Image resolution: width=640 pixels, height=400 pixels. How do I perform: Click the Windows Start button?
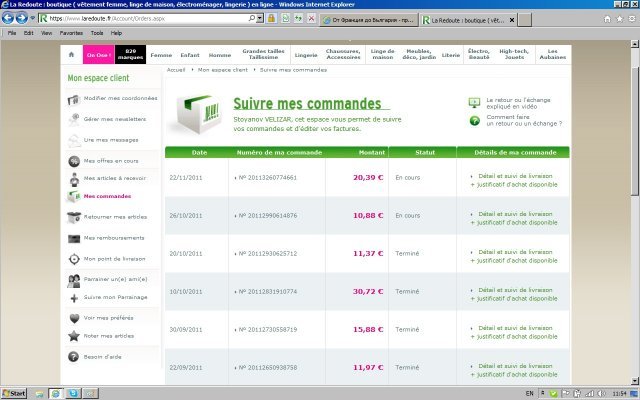(x=15, y=393)
